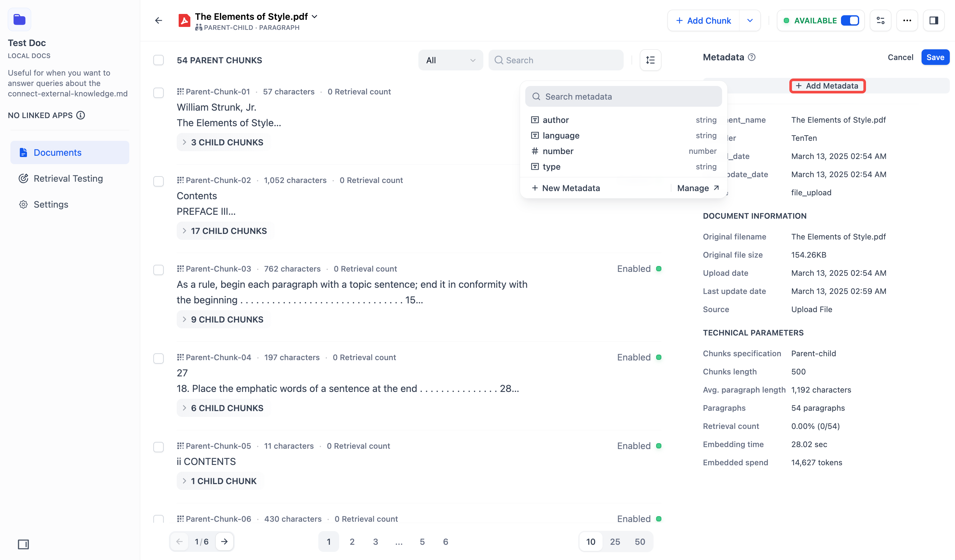Select the Parent-Chunk-03 checkbox
The height and width of the screenshot is (560, 955).
159,270
